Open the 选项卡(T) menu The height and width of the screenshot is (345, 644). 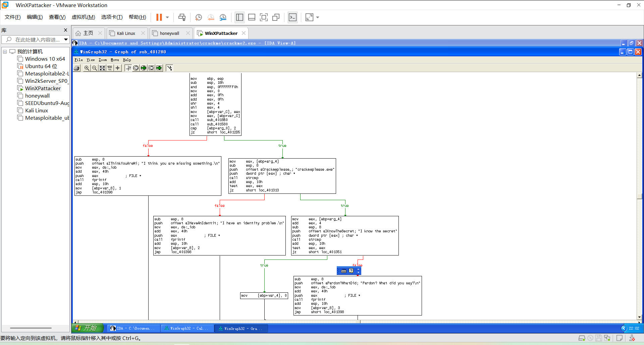[x=112, y=17]
